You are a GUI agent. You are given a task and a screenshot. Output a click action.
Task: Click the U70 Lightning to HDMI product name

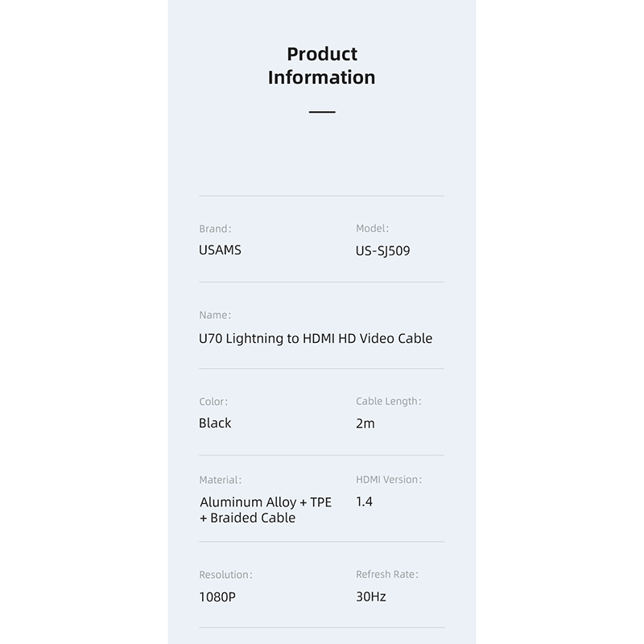pyautogui.click(x=316, y=338)
